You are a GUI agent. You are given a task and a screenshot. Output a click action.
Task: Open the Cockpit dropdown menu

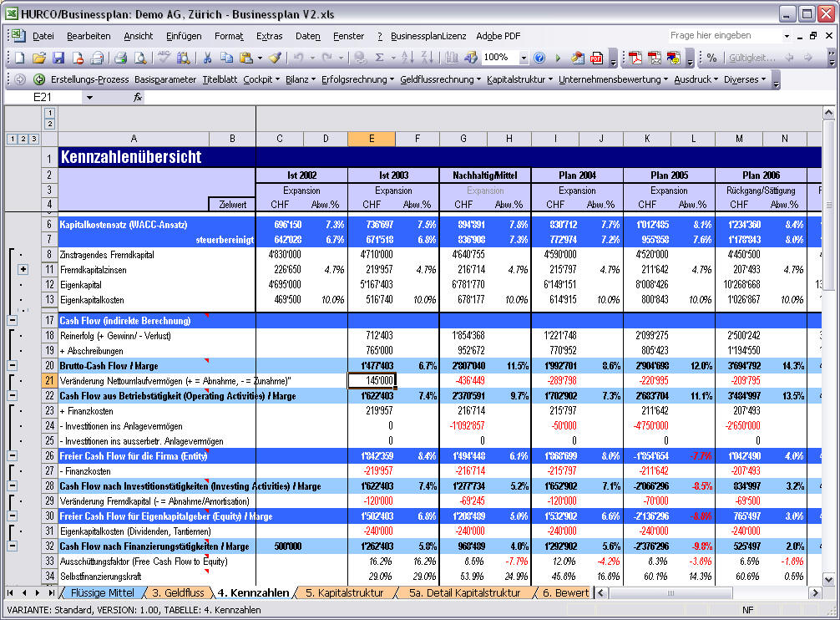[x=261, y=79]
